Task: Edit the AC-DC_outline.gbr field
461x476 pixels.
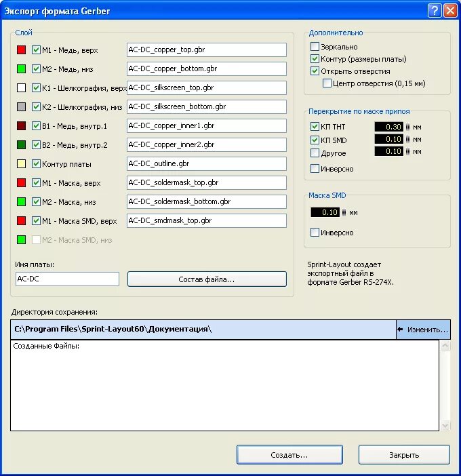Action: pos(206,163)
